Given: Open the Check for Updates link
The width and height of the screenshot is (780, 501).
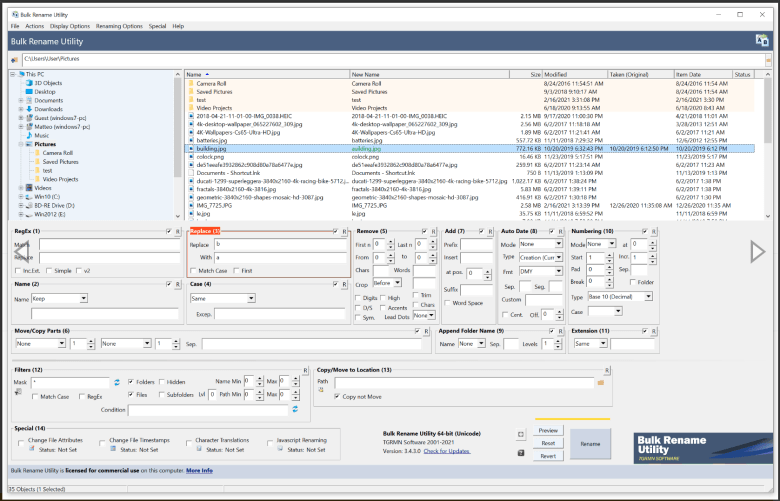Looking at the screenshot, I should tap(447, 451).
